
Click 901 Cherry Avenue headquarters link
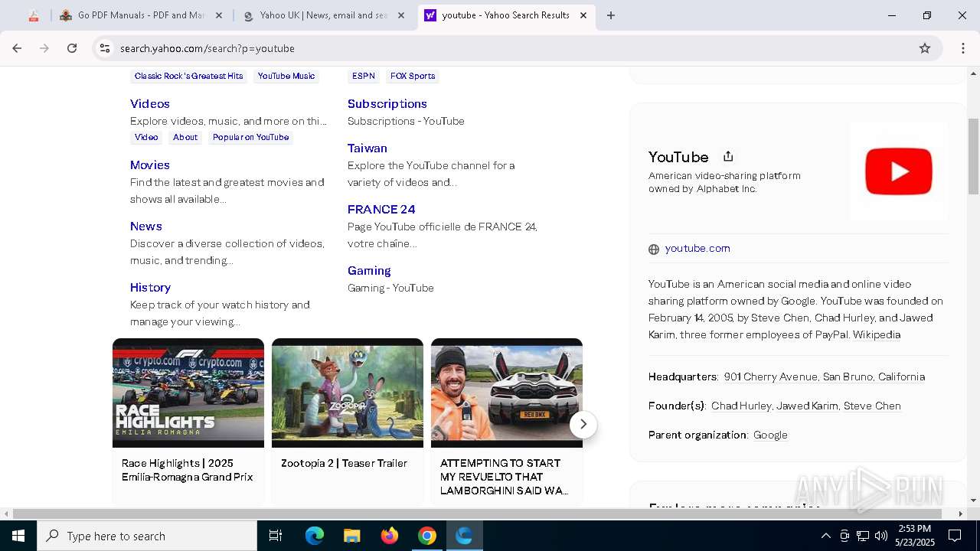click(825, 377)
